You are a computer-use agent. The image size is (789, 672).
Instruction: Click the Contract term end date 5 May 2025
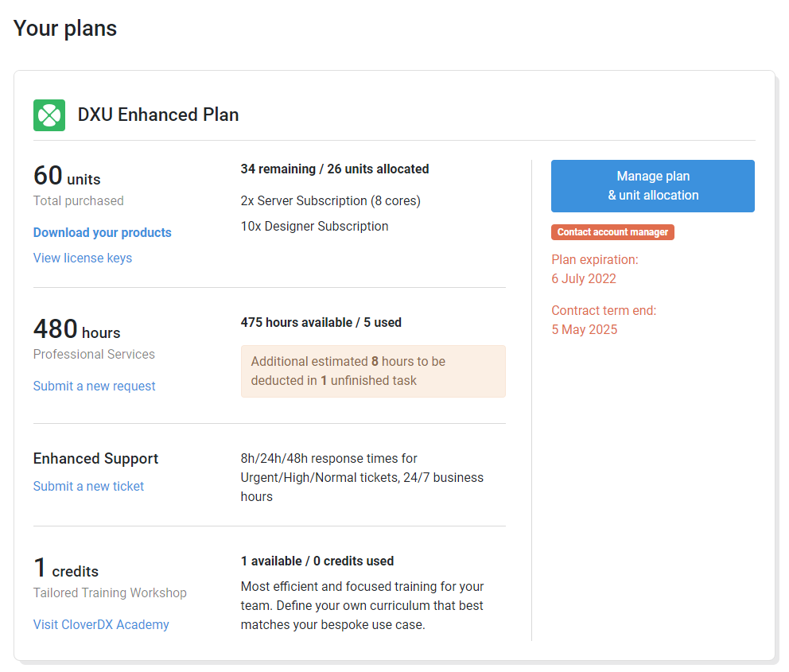[x=585, y=329]
